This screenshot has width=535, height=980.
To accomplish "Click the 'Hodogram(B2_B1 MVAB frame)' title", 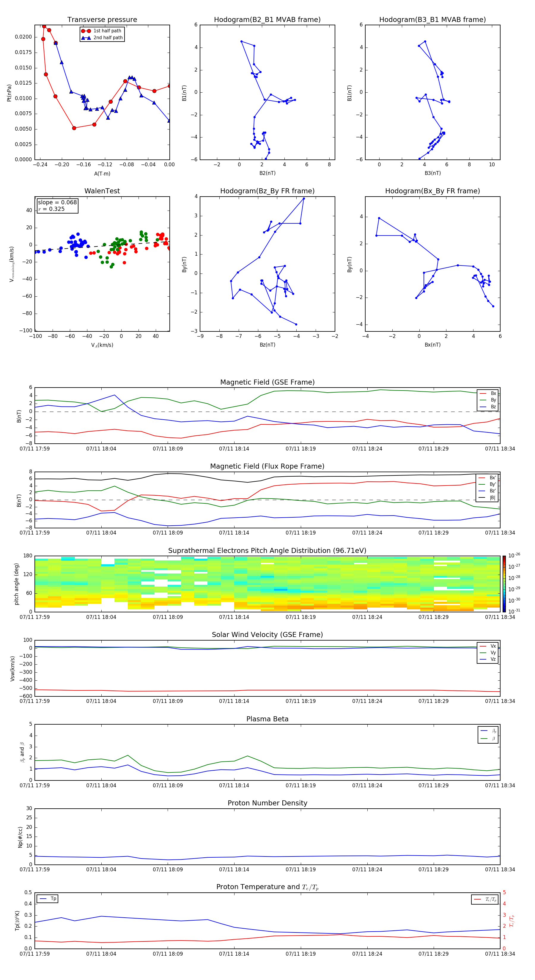I will [267, 19].
